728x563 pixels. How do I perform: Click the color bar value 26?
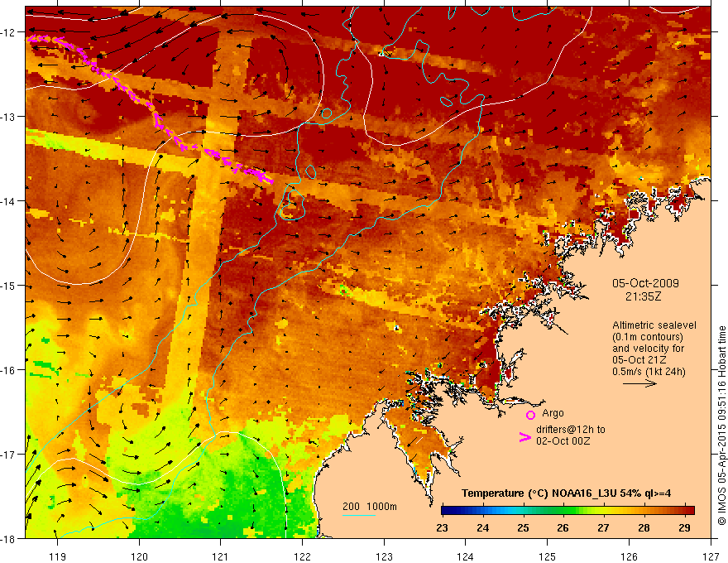coord(563,527)
